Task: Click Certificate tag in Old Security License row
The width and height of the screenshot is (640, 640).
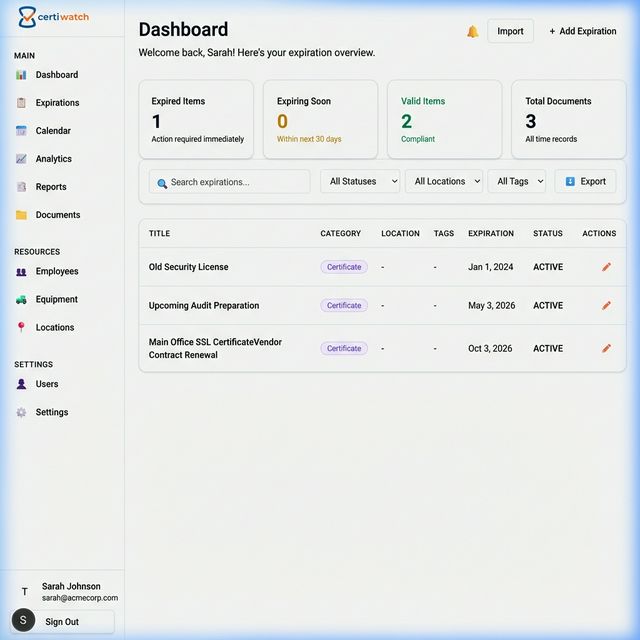Action: click(344, 267)
